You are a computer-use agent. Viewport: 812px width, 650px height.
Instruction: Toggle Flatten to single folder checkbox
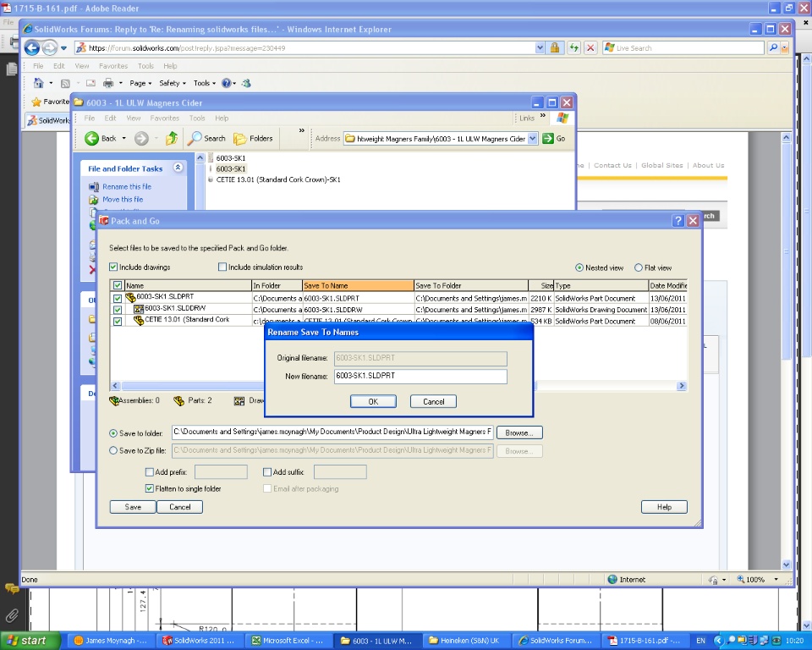(150, 489)
